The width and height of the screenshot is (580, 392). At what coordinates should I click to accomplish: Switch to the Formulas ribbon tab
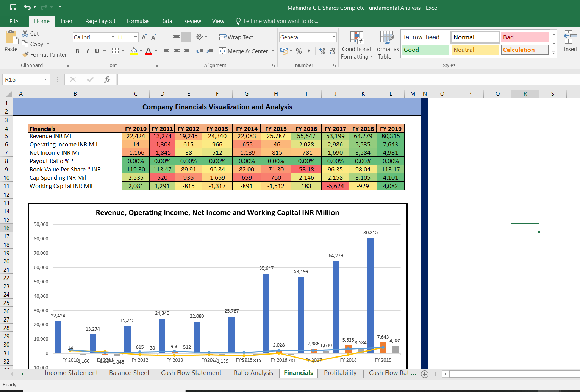[x=138, y=21]
